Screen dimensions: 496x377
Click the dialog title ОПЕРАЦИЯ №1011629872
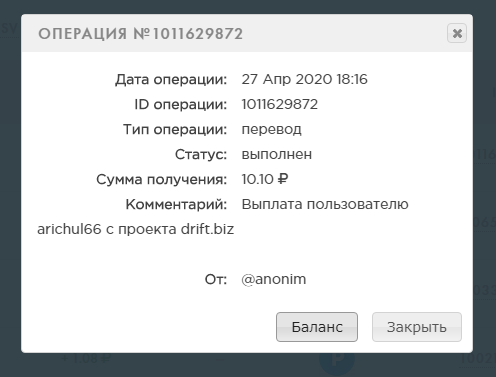[x=140, y=34]
